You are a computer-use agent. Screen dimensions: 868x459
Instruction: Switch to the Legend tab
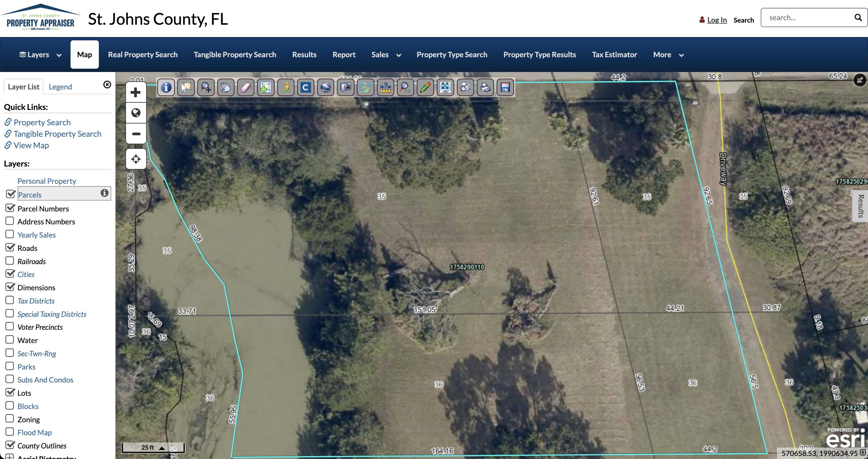(60, 87)
